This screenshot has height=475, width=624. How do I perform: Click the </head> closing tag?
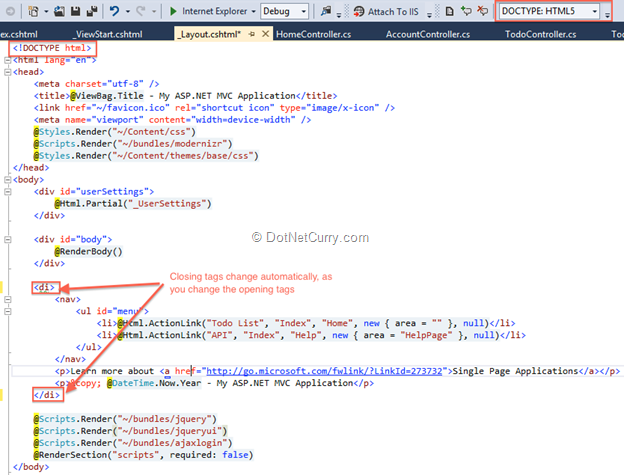[31, 167]
